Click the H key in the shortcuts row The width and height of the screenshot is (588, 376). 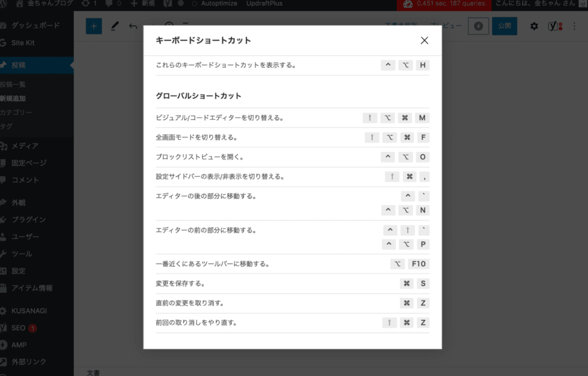(423, 65)
